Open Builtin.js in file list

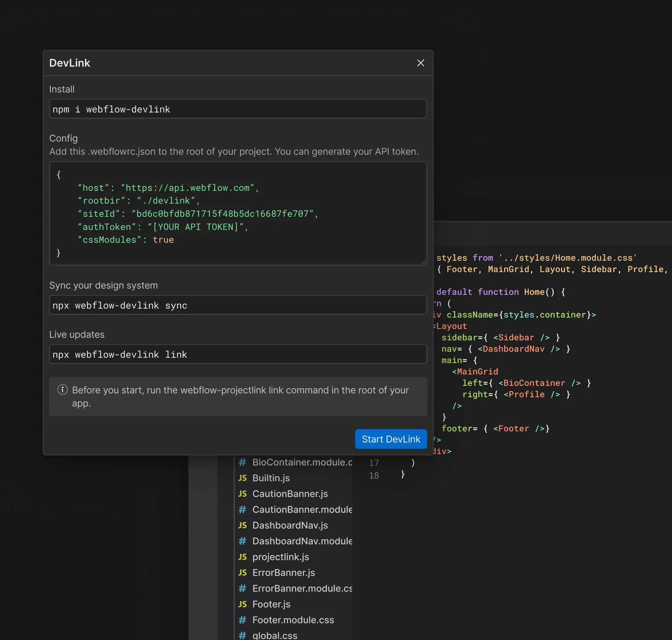point(271,478)
